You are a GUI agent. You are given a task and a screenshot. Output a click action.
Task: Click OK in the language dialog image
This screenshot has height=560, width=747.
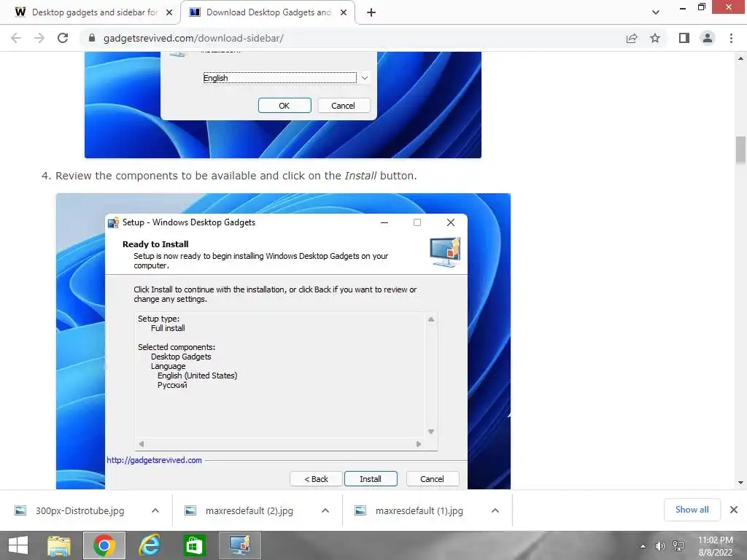285,106
